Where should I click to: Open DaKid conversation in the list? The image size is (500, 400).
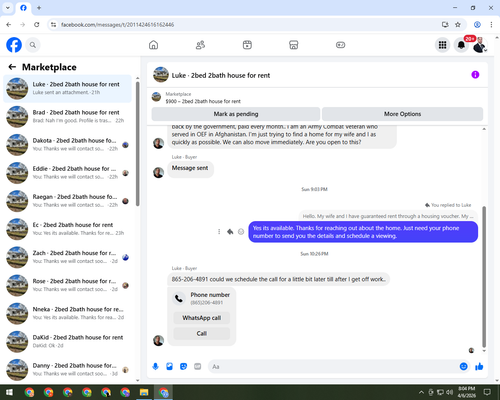[67, 341]
